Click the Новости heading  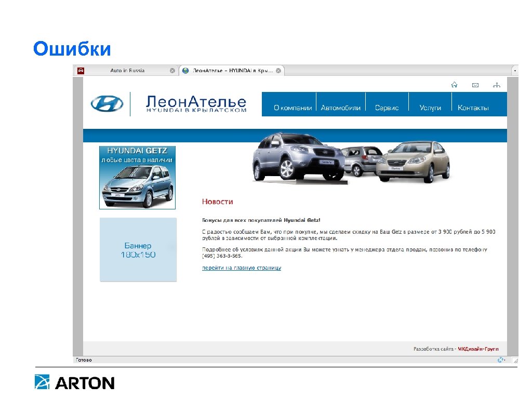tap(218, 202)
